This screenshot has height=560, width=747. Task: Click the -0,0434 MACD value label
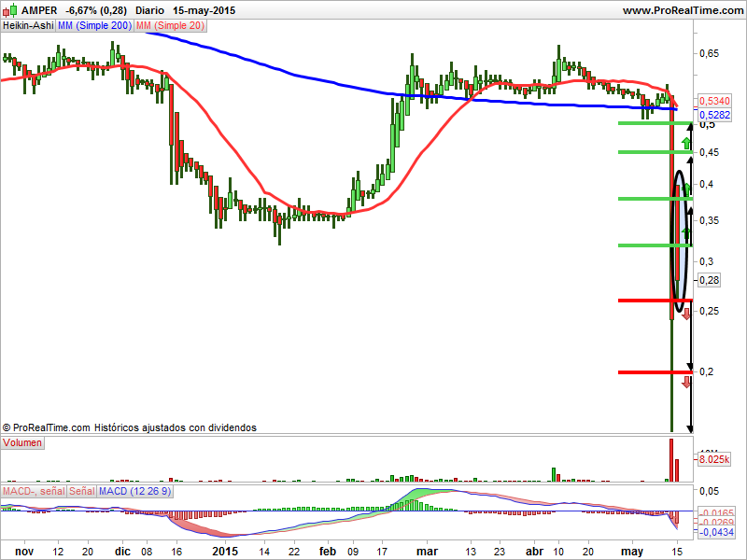pyautogui.click(x=716, y=532)
